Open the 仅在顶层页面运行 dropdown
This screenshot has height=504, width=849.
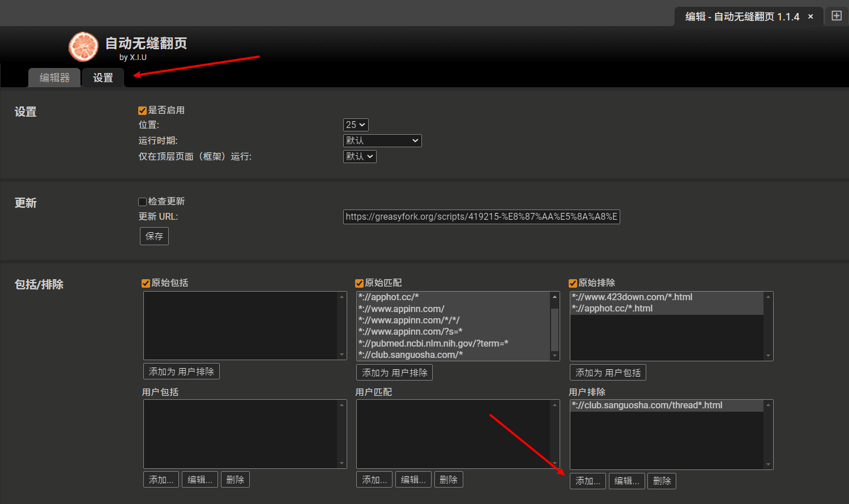tap(360, 156)
